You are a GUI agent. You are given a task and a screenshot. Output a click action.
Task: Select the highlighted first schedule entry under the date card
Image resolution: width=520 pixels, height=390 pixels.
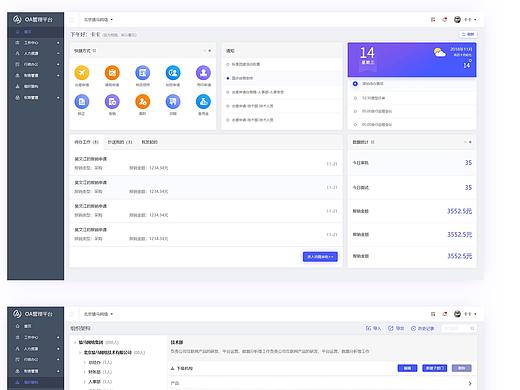click(x=413, y=84)
